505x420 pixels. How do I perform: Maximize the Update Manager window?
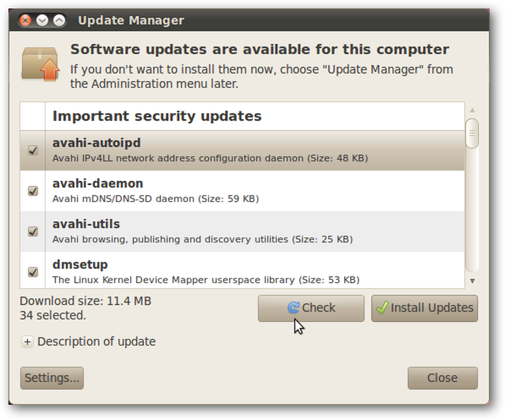pyautogui.click(x=59, y=21)
